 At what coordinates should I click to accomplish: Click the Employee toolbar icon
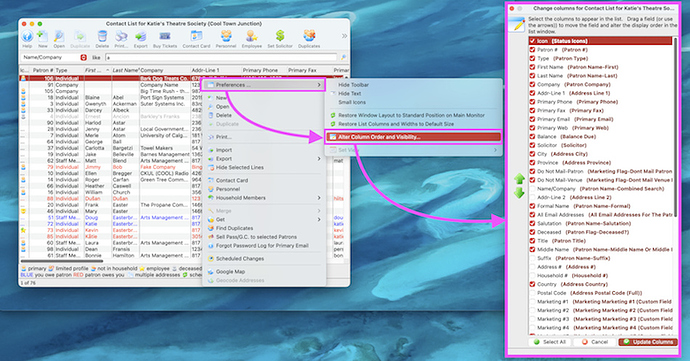[252, 37]
